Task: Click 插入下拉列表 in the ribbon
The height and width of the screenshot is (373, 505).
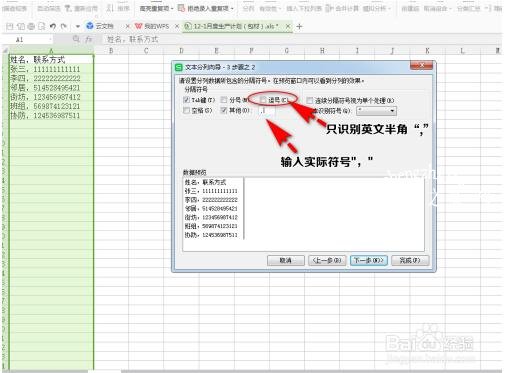Action: (x=304, y=8)
